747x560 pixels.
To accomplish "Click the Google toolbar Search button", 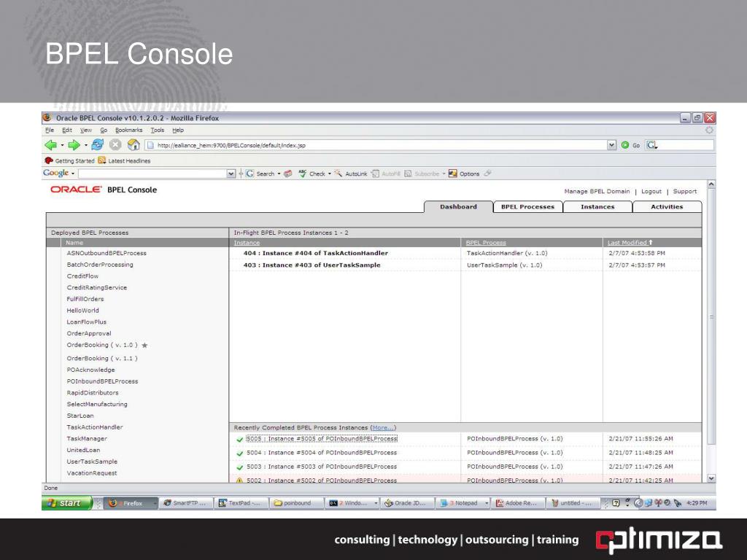I will pyautogui.click(x=260, y=174).
